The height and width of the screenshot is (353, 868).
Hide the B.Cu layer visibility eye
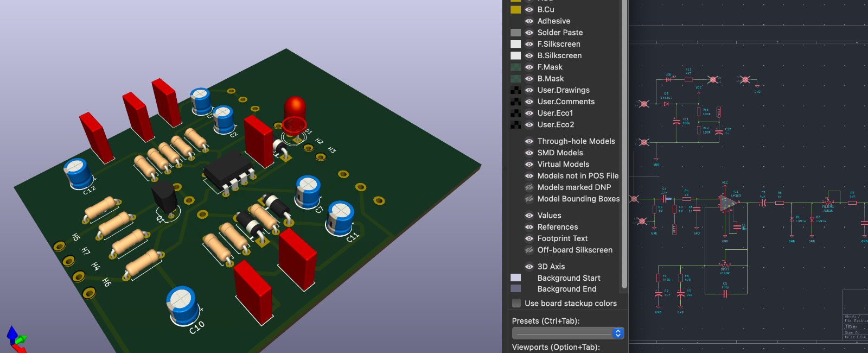(529, 9)
